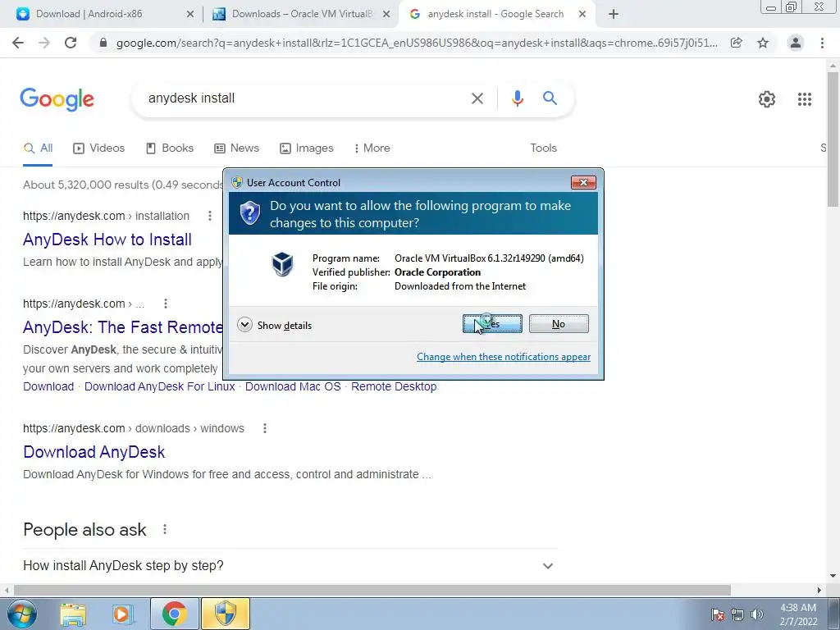Click No in the User Account Control dialog

[x=559, y=323]
